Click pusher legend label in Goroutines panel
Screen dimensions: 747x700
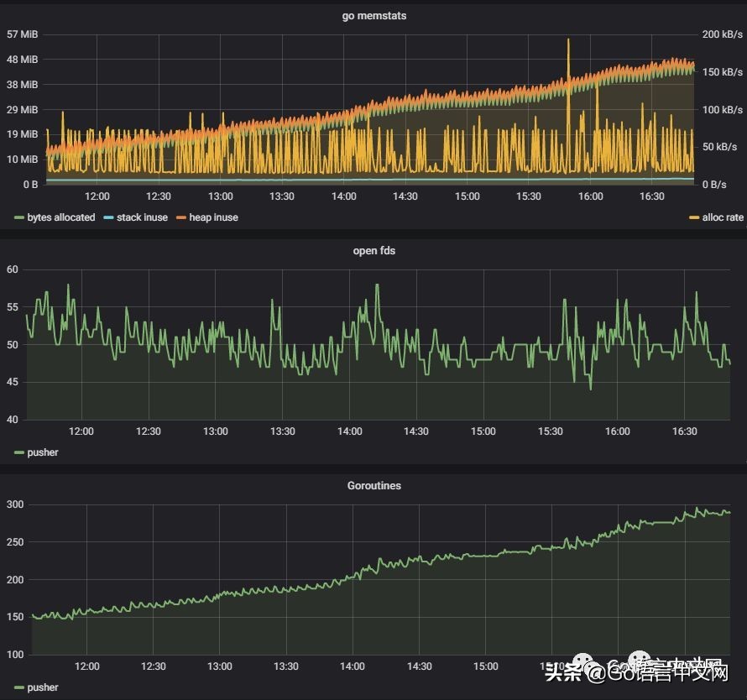point(43,687)
